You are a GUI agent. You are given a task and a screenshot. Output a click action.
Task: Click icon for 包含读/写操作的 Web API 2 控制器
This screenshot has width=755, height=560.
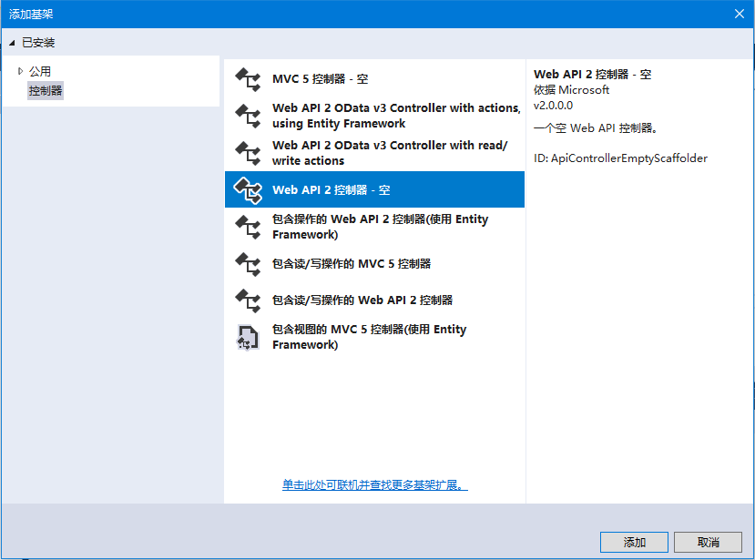(248, 300)
